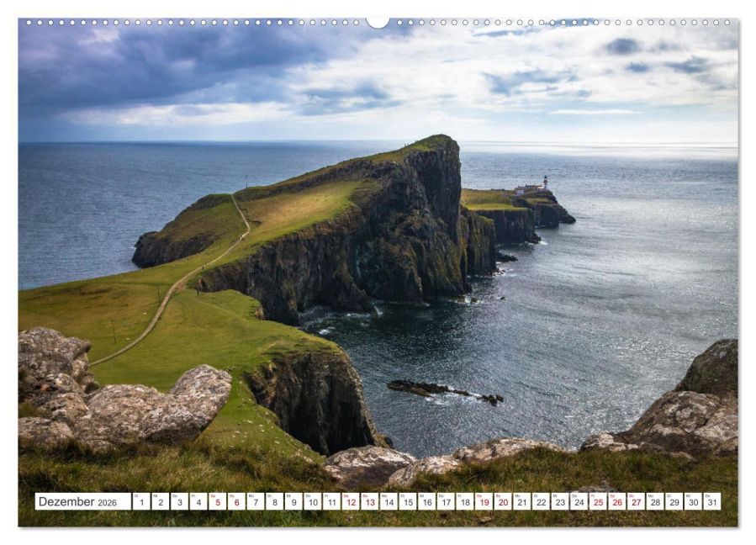The image size is (756, 545).
Task: Select day 3 in the calendar strip
Action: tap(179, 501)
